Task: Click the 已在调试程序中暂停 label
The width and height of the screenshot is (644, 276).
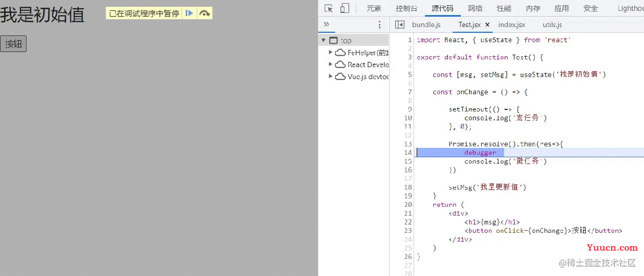Action: [144, 14]
